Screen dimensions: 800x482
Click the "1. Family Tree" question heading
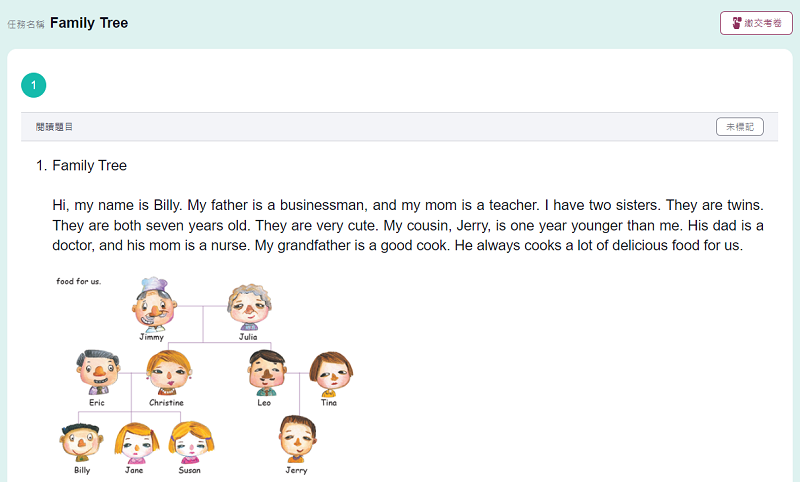88,165
